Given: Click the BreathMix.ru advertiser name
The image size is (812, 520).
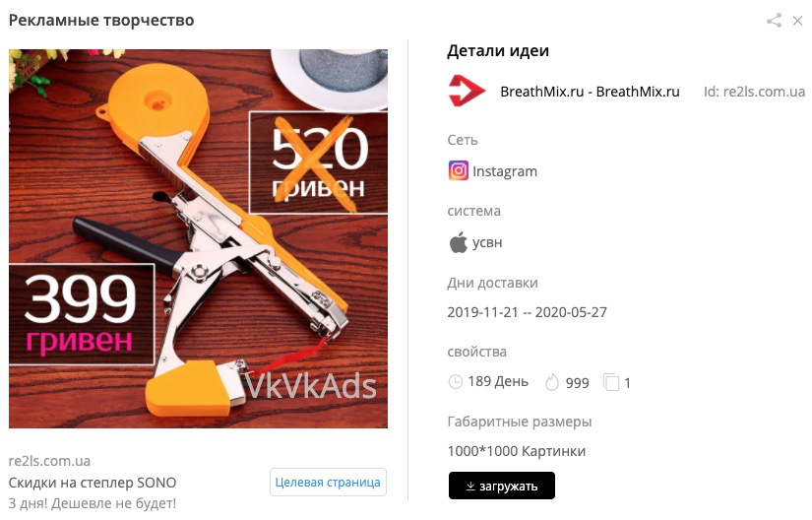Looking at the screenshot, I should coord(590,92).
